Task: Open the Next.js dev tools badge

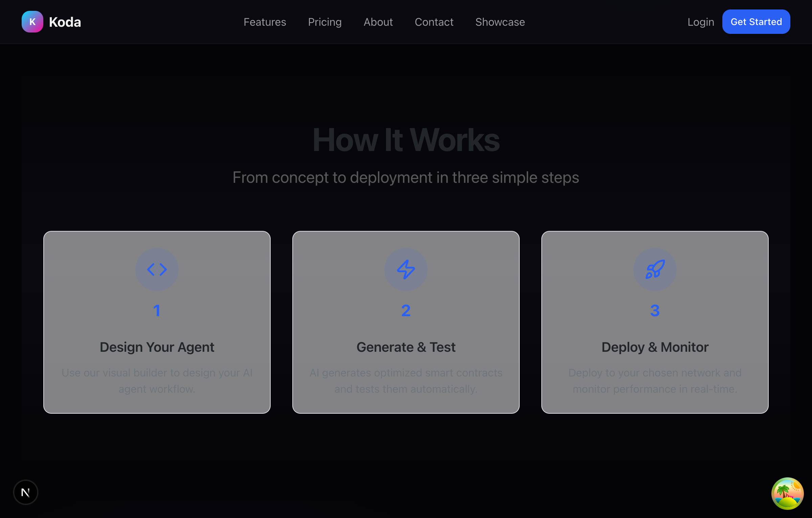Action: [x=25, y=492]
